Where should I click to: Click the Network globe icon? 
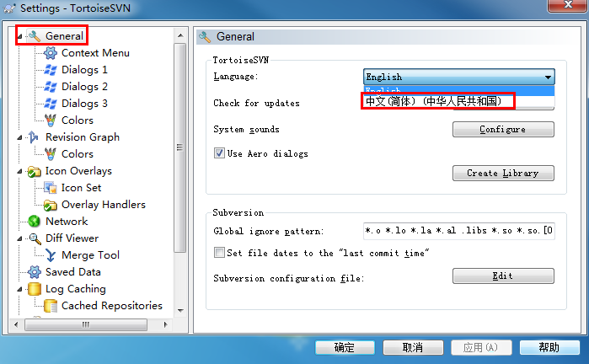point(35,222)
